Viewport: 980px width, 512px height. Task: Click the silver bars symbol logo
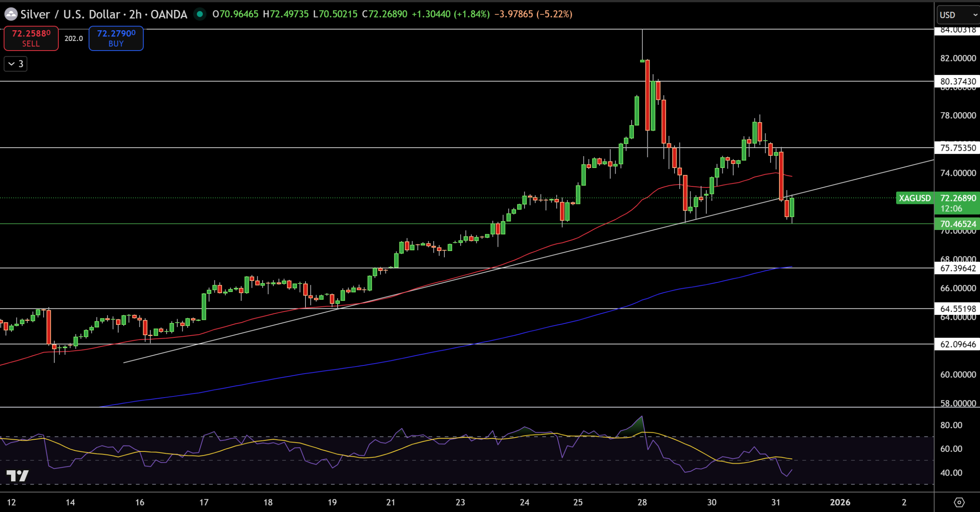(11, 15)
